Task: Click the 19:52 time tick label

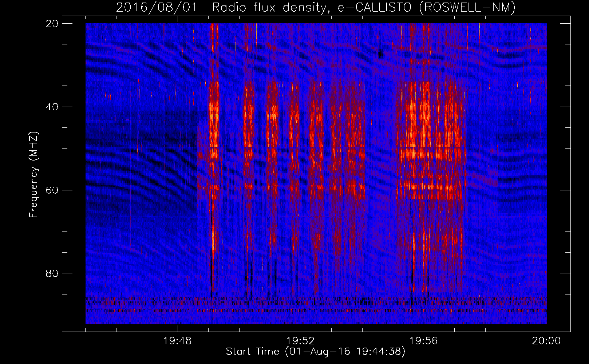Action: (x=301, y=341)
